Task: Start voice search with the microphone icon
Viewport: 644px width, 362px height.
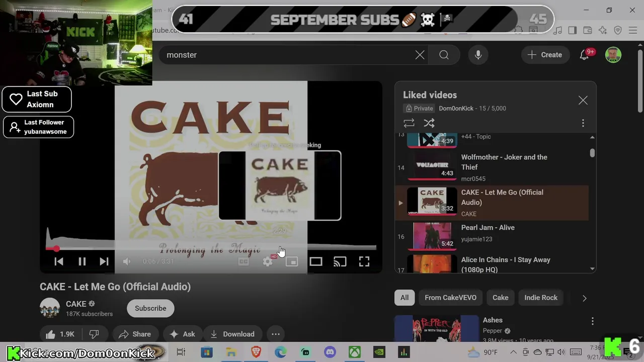Action: 478,55
